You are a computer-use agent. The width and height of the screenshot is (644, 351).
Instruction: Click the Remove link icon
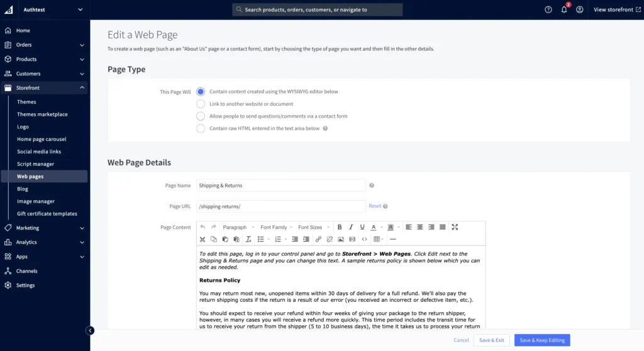pyautogui.click(x=330, y=239)
